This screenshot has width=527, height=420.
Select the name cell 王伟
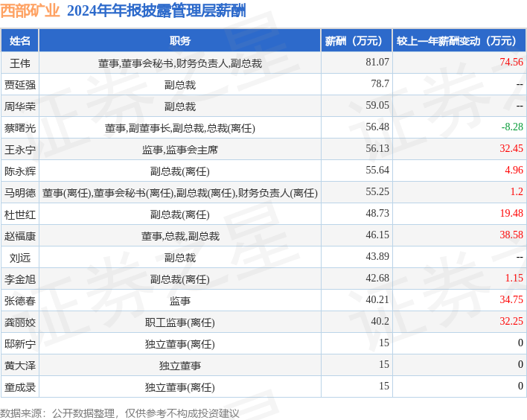pyautogui.click(x=20, y=63)
